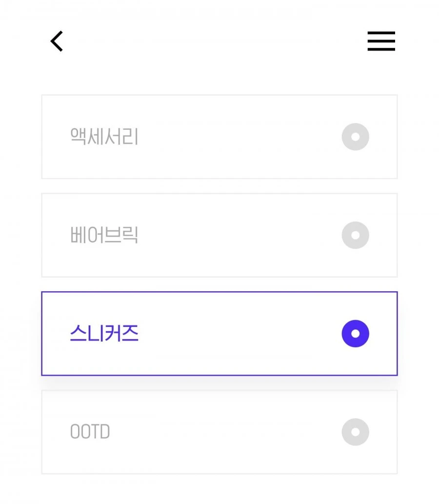Image resolution: width=439 pixels, height=504 pixels.
Task: Click the white dot inside the 베어브릭 radio
Action: (x=355, y=235)
